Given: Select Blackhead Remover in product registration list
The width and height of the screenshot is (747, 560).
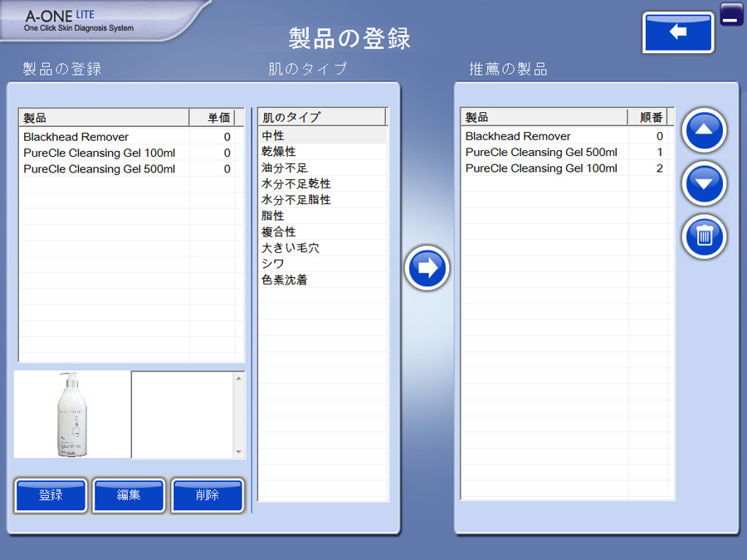Looking at the screenshot, I should pyautogui.click(x=76, y=137).
